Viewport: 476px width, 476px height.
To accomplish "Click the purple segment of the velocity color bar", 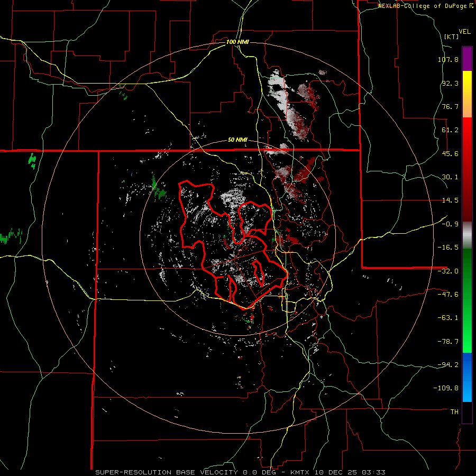I will [467, 59].
